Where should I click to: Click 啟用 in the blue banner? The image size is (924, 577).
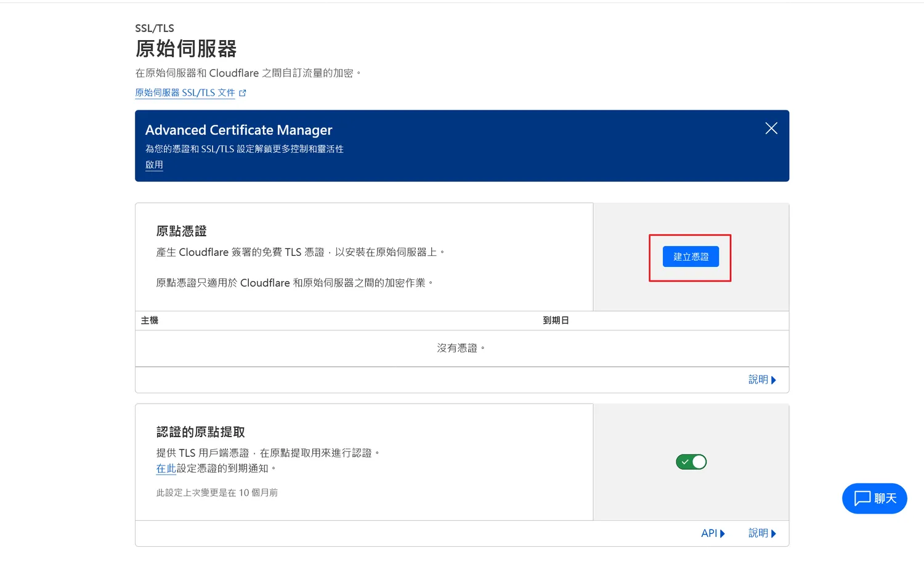154,165
